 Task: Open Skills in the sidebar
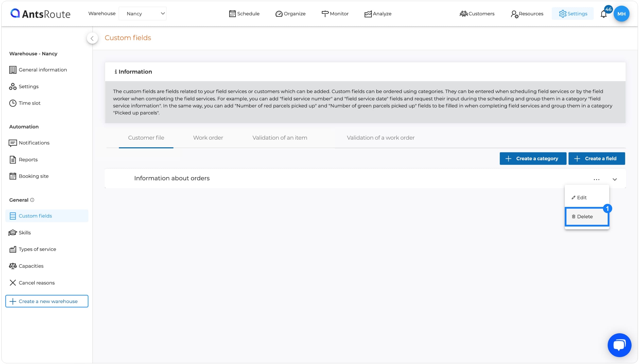click(x=20, y=233)
